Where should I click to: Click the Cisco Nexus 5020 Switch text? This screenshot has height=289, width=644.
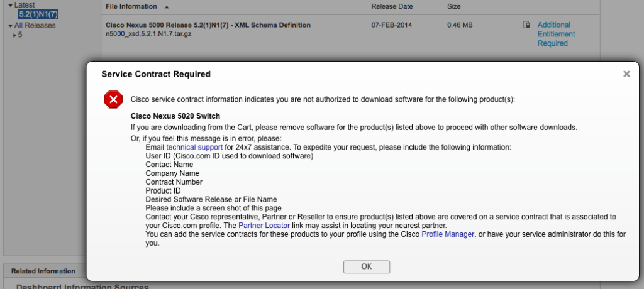175,116
